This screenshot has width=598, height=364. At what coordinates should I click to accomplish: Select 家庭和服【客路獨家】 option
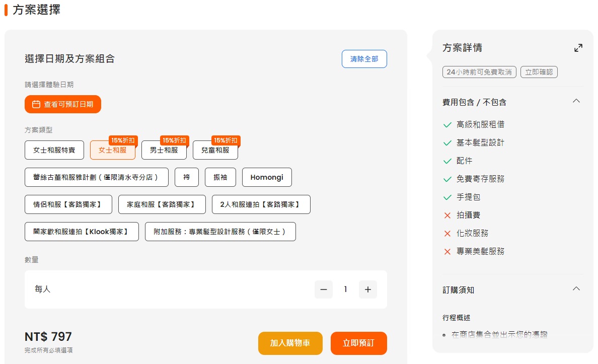pos(162,204)
